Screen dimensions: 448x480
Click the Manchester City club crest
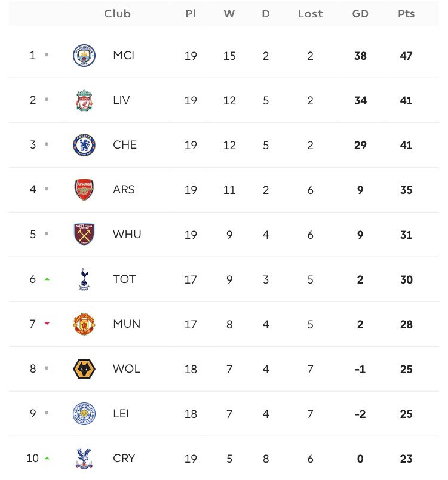[84, 56]
